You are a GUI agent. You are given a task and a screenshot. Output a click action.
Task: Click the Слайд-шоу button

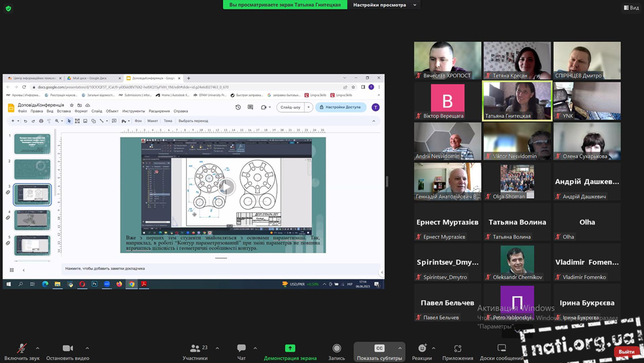(x=291, y=107)
